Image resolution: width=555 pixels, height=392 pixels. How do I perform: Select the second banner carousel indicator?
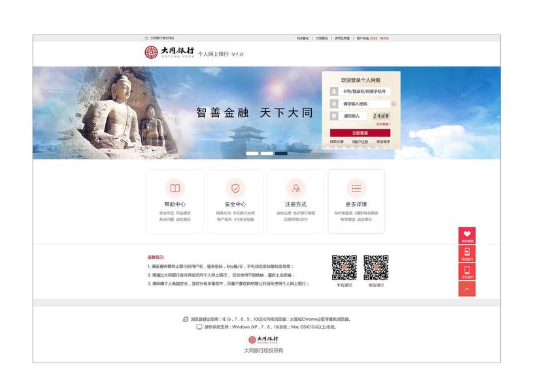(x=267, y=153)
